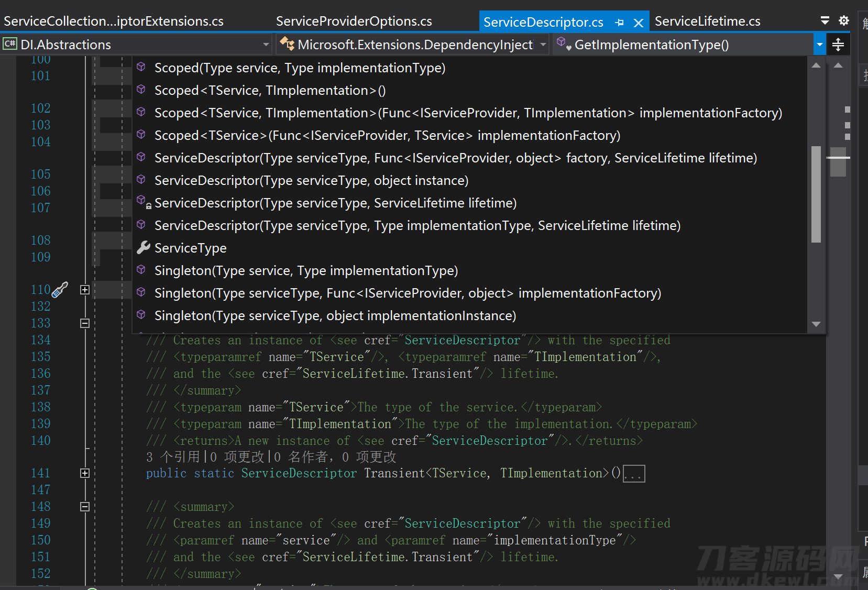868x590 pixels.
Task: Click the method icon beside GetImplementationType()
Action: coord(564,43)
